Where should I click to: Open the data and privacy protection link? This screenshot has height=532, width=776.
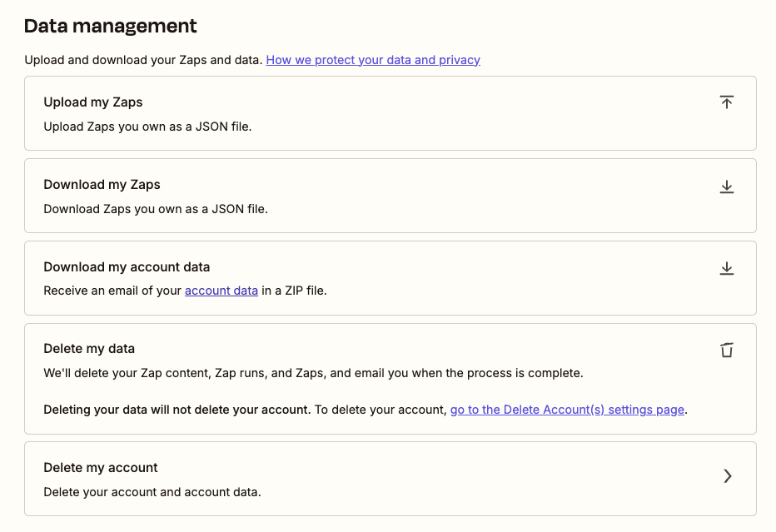pos(372,59)
